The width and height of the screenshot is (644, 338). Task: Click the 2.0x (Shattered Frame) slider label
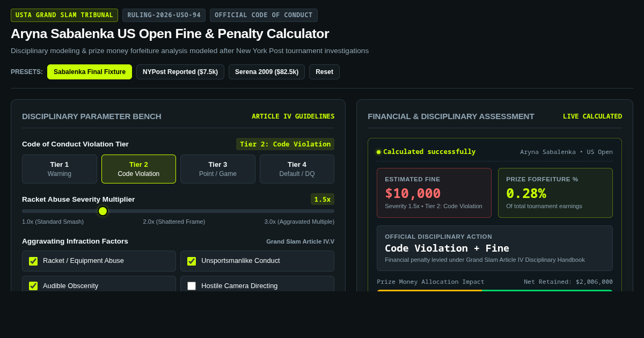tap(174, 222)
